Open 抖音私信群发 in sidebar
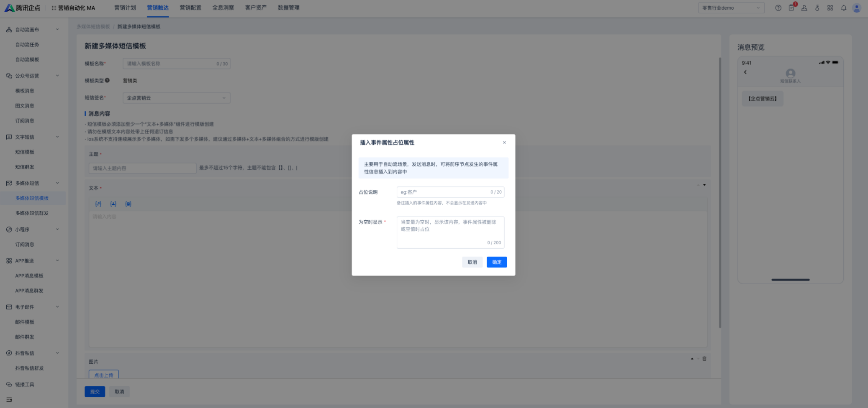 coord(29,368)
